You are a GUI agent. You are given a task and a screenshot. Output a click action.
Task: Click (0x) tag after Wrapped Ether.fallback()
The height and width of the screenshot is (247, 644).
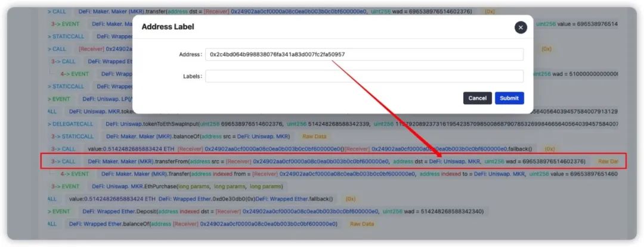350,199
